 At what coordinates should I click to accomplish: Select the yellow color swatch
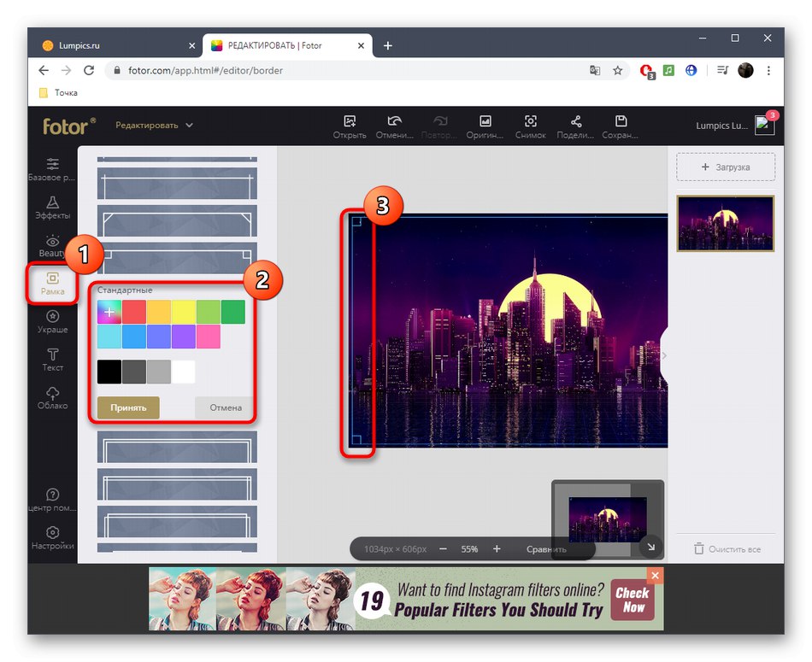(x=183, y=312)
